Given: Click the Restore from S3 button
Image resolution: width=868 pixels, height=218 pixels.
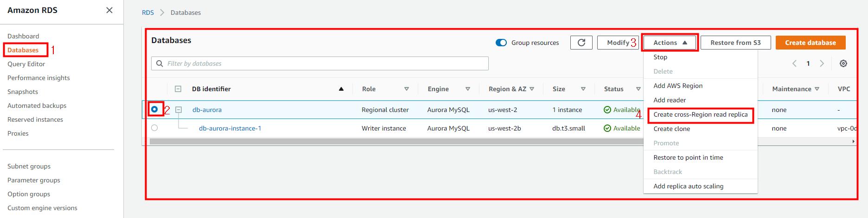Looking at the screenshot, I should (735, 43).
